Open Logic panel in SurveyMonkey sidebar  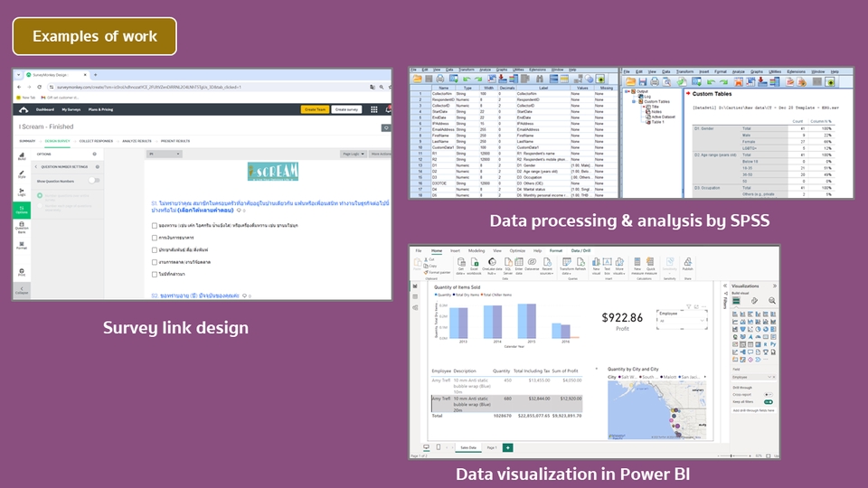point(22,192)
